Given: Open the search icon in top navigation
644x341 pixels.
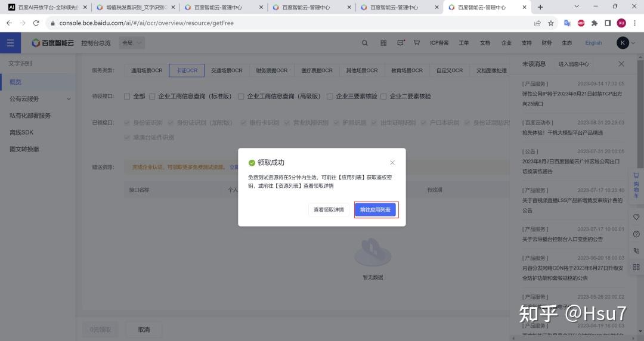Looking at the screenshot, I should (364, 43).
